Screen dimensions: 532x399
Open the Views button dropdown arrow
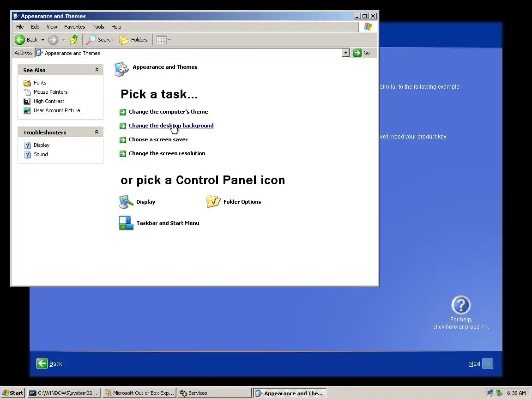pos(169,40)
